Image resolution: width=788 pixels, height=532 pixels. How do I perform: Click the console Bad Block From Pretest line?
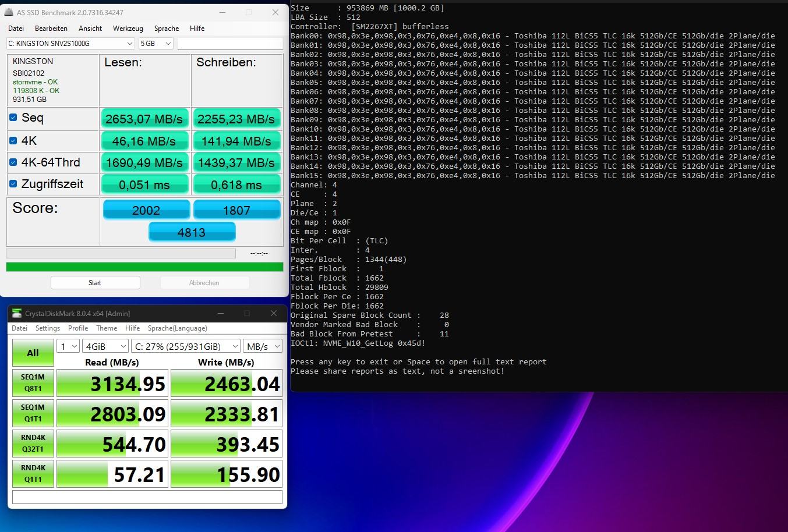[x=370, y=334]
